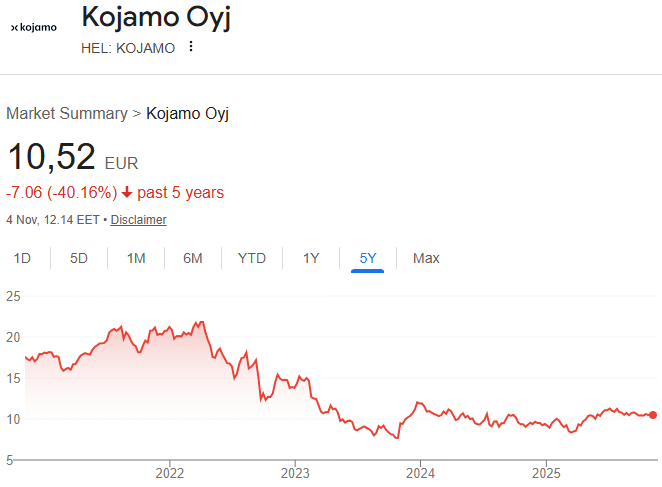The image size is (662, 487).
Task: Click the red endpoint dot on chart
Action: point(653,415)
